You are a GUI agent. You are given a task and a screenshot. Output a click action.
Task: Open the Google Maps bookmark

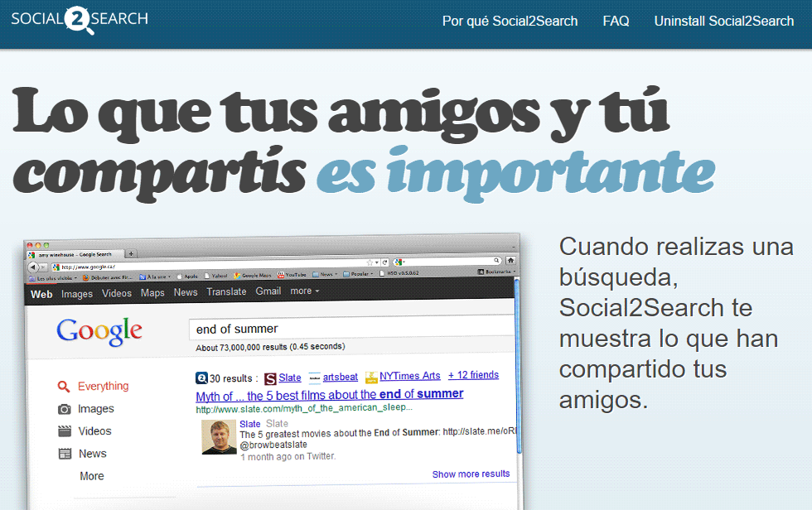point(252,276)
